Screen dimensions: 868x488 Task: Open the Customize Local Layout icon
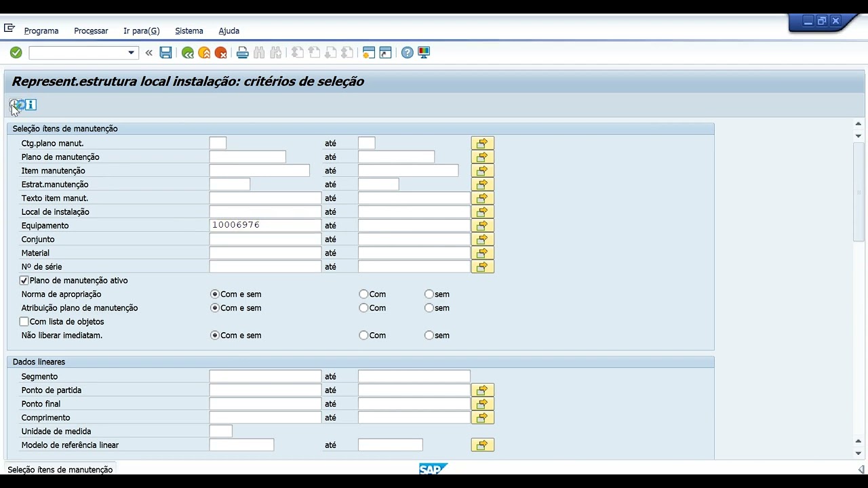(424, 52)
